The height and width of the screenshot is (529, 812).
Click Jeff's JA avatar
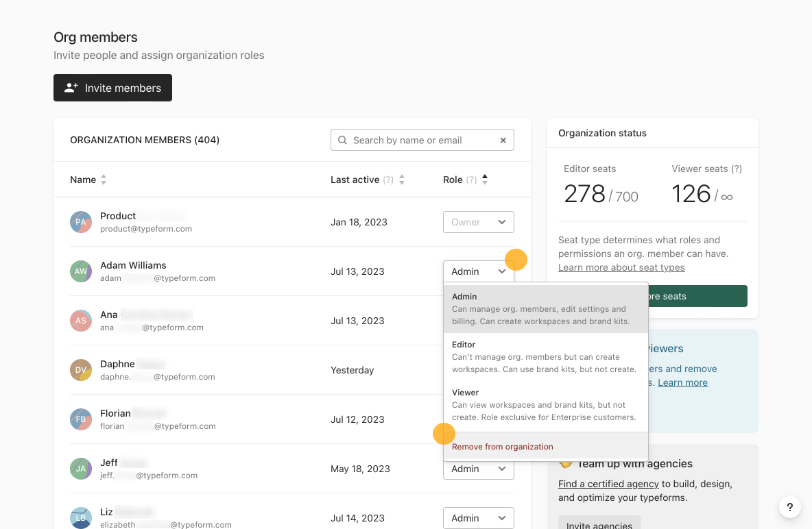(x=81, y=469)
